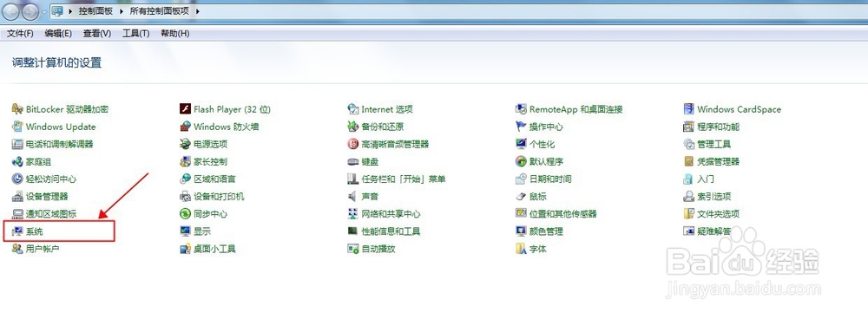Image resolution: width=868 pixels, height=319 pixels.
Task: Click the 字体 folder icon
Action: (x=521, y=249)
